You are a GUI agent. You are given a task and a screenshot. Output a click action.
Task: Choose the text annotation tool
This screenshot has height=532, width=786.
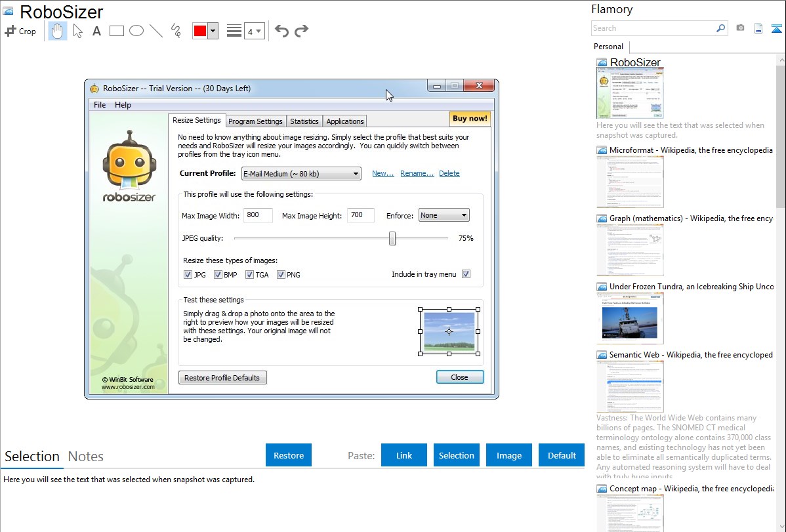96,31
